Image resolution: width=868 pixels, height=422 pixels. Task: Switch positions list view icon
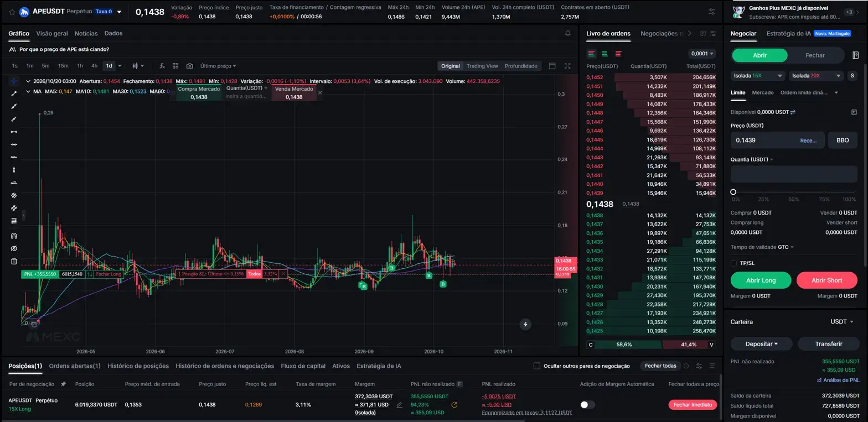coord(712,366)
